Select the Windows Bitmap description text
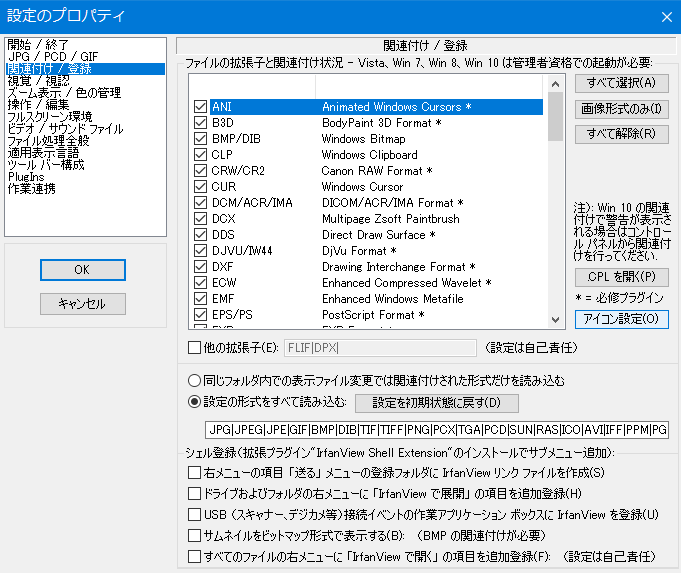Image resolution: width=681 pixels, height=573 pixels. coord(364,139)
